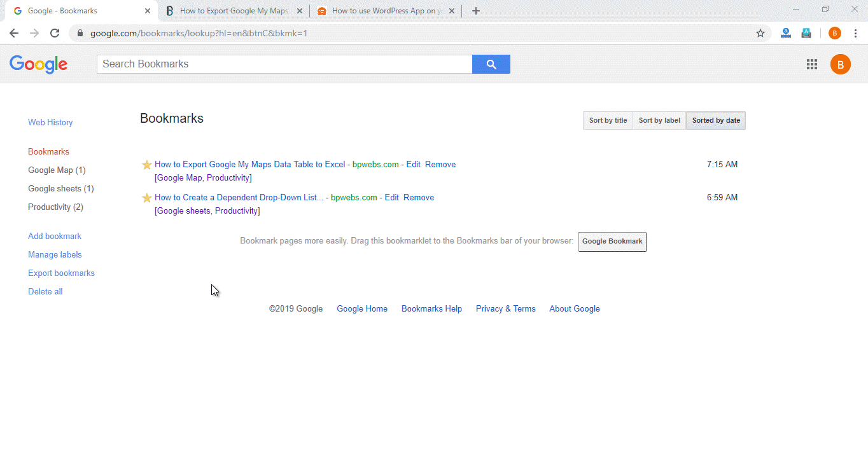Image resolution: width=868 pixels, height=468 pixels.
Task: Open Manage labels
Action: pyautogui.click(x=55, y=255)
